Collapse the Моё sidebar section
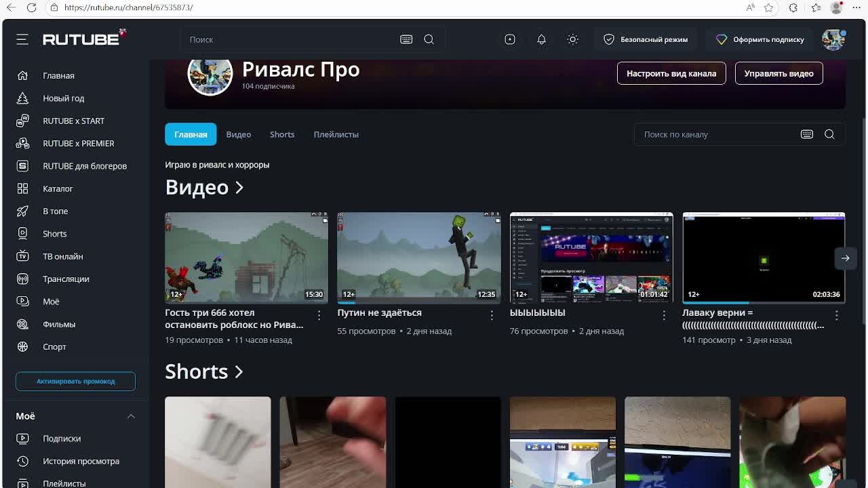Image resolution: width=868 pixels, height=488 pixels. pyautogui.click(x=131, y=416)
